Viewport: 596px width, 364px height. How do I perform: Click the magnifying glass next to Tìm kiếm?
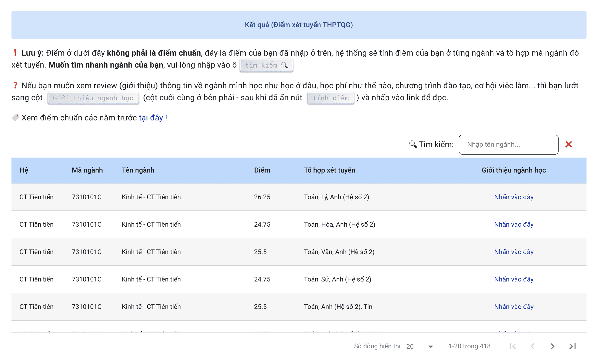pyautogui.click(x=413, y=144)
